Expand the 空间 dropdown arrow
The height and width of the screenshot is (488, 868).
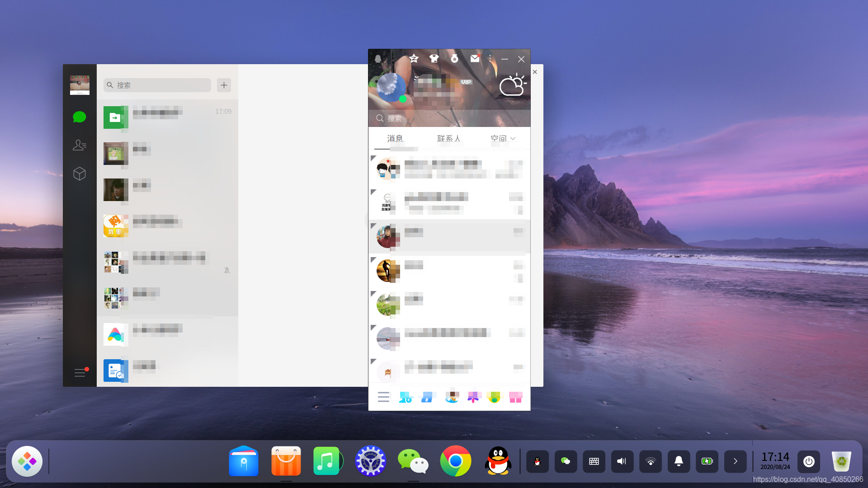513,138
